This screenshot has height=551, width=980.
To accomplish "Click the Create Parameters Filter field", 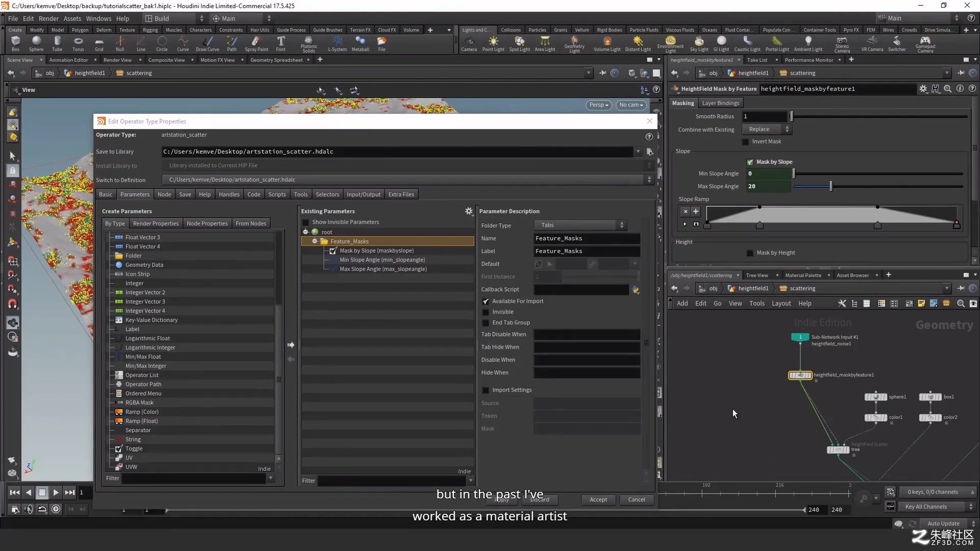I will point(194,479).
